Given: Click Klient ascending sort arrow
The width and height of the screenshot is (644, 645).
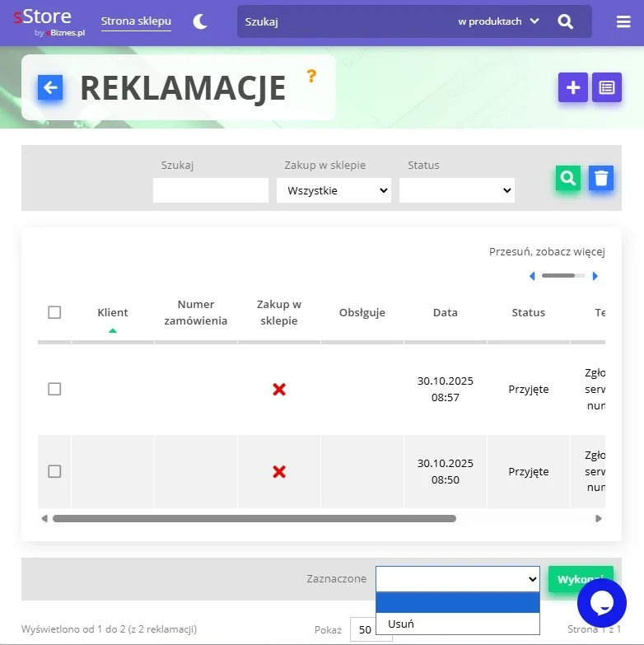Looking at the screenshot, I should coord(113,330).
